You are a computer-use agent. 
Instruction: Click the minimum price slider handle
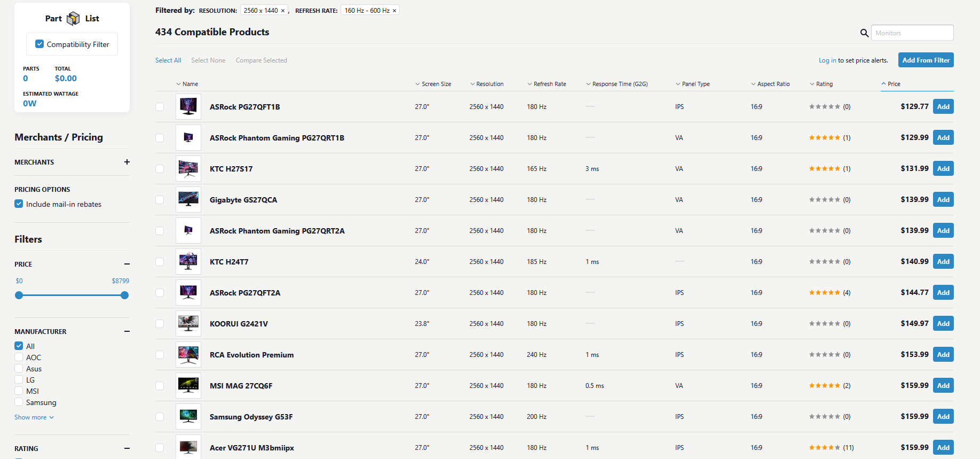pos(19,295)
